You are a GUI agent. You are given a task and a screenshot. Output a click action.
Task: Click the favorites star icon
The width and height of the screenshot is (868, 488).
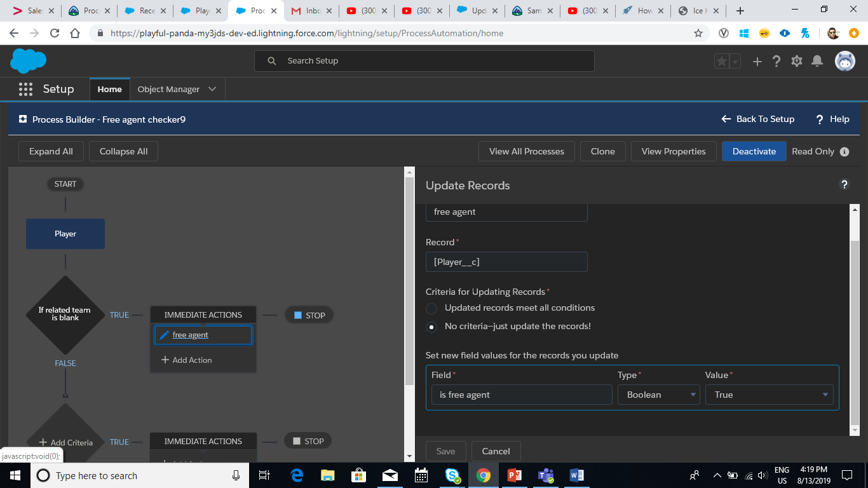pyautogui.click(x=721, y=61)
